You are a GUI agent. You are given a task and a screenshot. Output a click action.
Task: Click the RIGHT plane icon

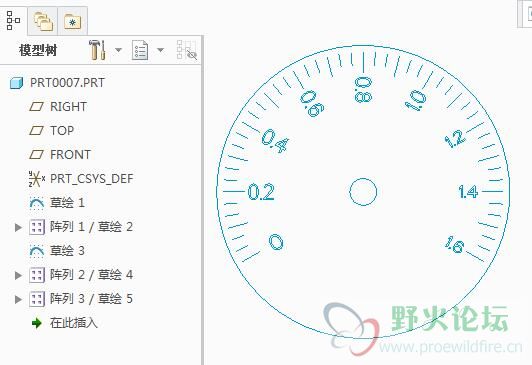click(36, 107)
